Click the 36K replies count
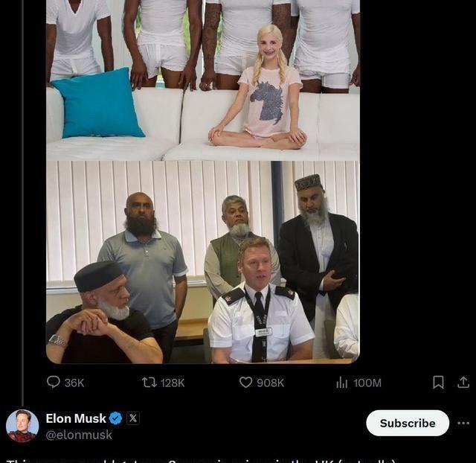The width and height of the screenshot is (476, 463). tap(74, 383)
